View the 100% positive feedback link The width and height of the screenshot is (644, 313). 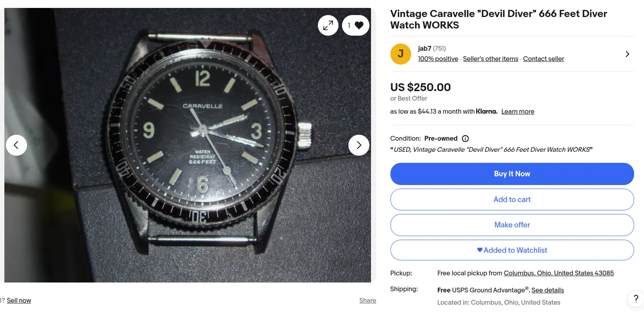[438, 59]
